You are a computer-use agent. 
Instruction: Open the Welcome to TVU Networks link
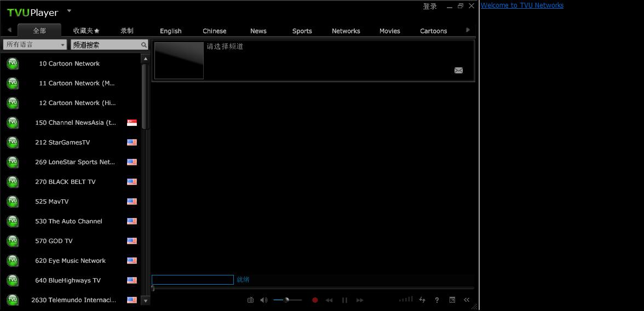522,5
